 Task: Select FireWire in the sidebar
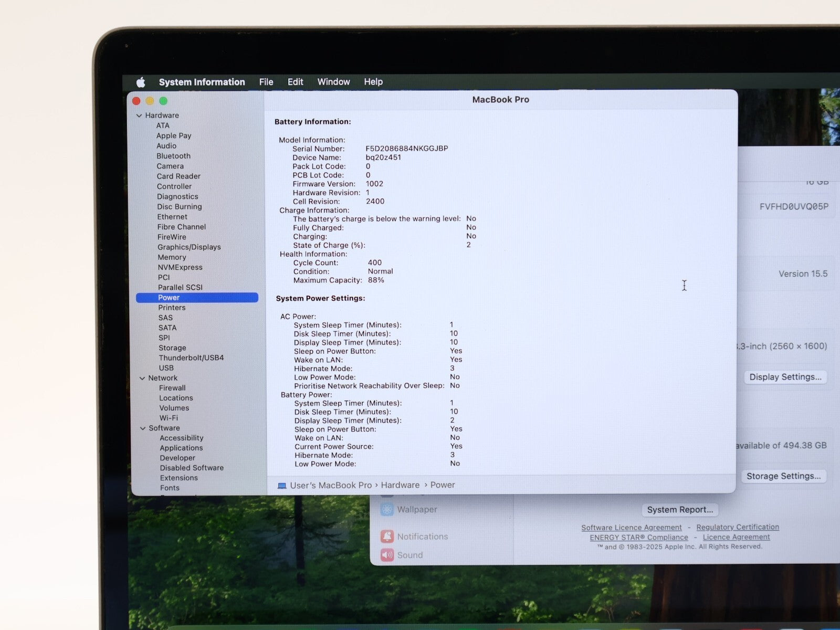pos(172,237)
